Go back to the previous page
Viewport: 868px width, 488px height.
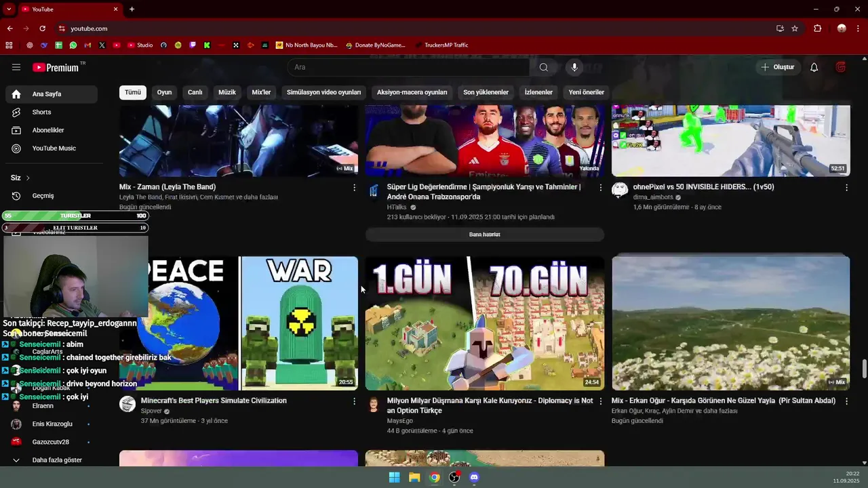click(9, 28)
